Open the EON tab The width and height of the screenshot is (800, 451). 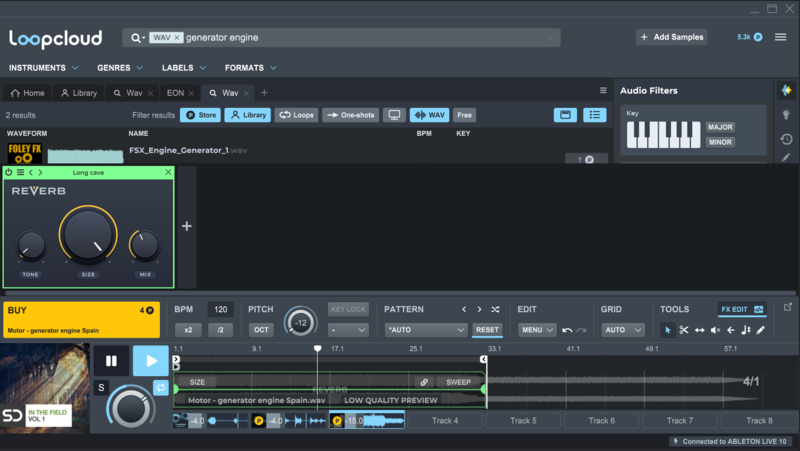coord(175,93)
